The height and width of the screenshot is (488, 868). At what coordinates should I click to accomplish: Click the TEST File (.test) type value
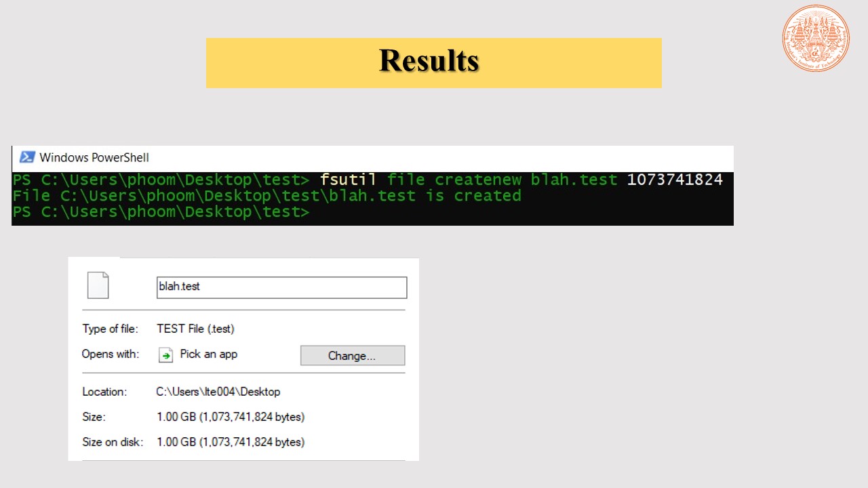[x=195, y=329]
